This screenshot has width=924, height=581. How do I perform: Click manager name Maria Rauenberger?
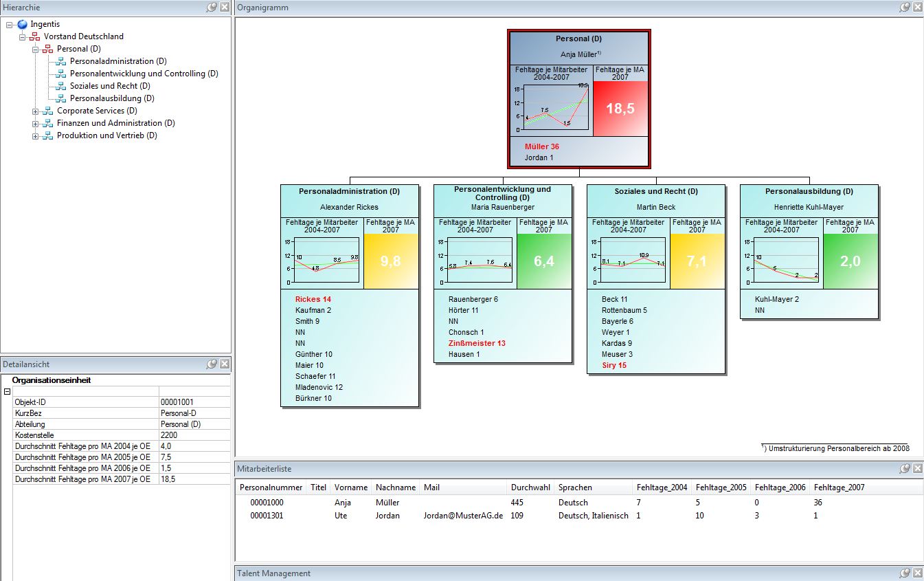point(503,207)
